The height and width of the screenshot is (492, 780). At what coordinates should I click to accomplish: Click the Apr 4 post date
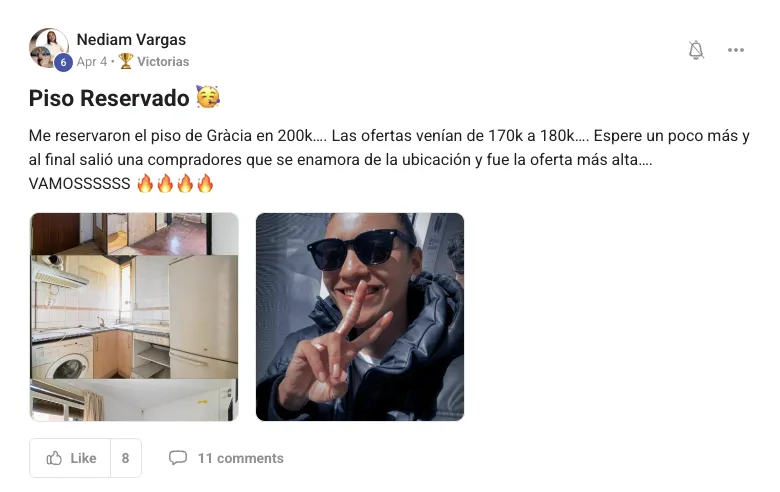[92, 62]
